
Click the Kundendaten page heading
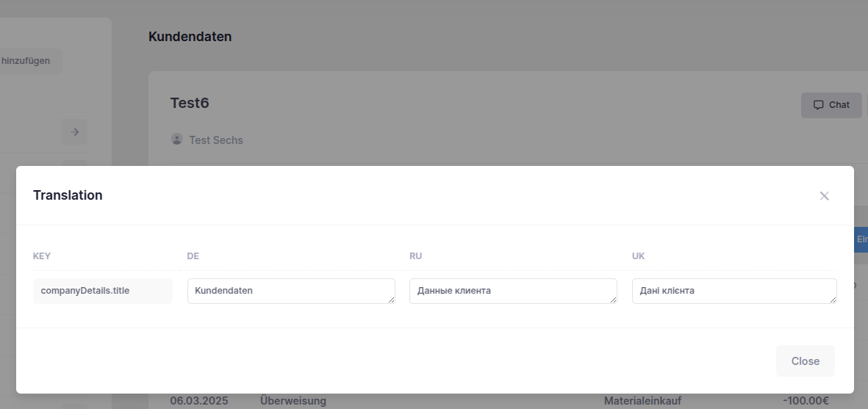pos(190,37)
